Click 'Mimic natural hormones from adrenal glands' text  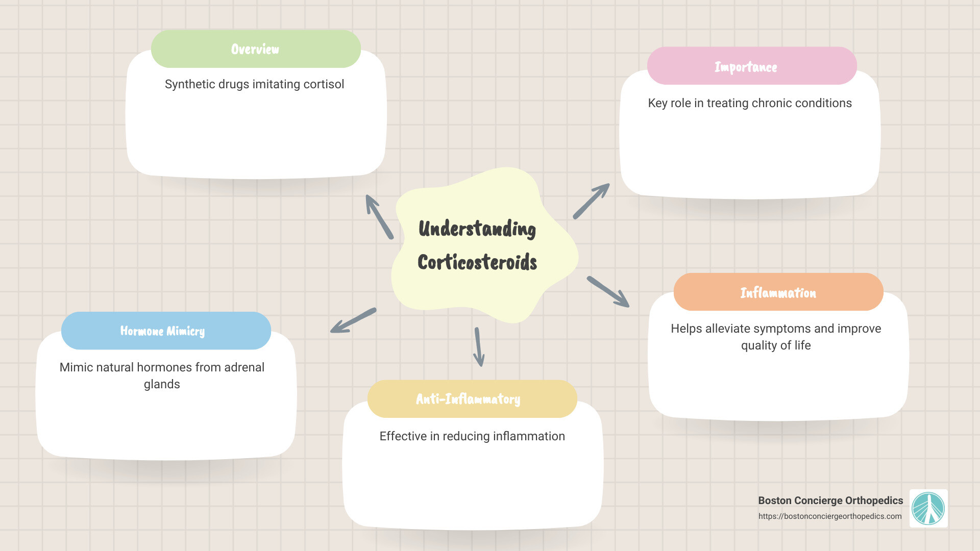click(162, 375)
